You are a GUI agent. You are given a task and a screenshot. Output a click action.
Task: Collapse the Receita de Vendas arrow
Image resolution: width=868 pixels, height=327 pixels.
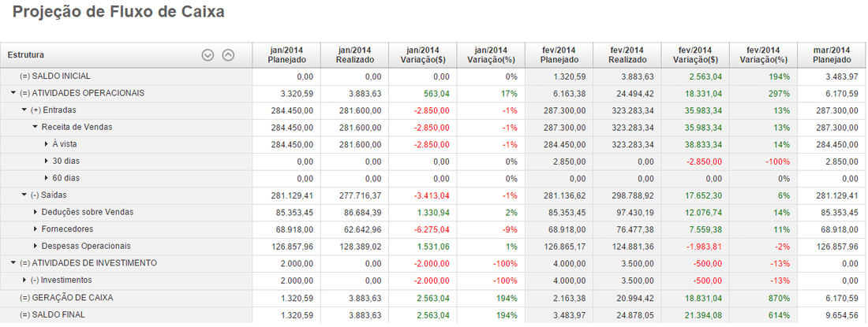click(x=36, y=127)
